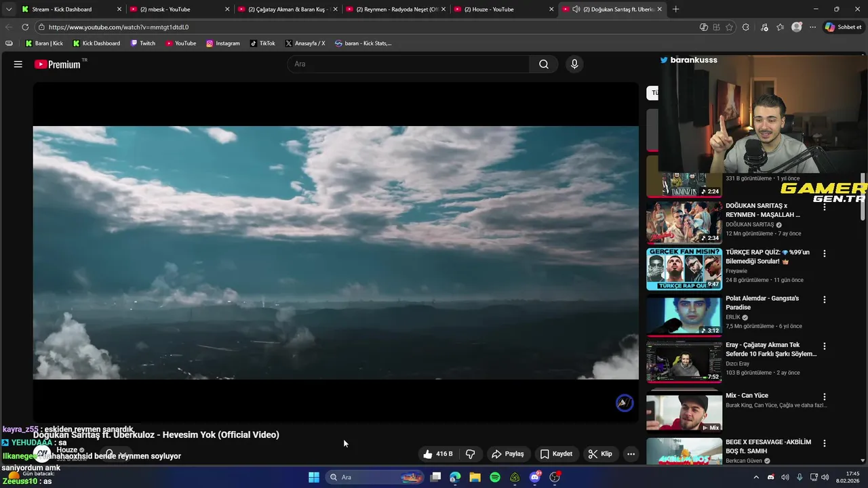This screenshot has width=868, height=488.
Task: Open browser extensions puzzle icon
Action: pyautogui.click(x=746, y=27)
